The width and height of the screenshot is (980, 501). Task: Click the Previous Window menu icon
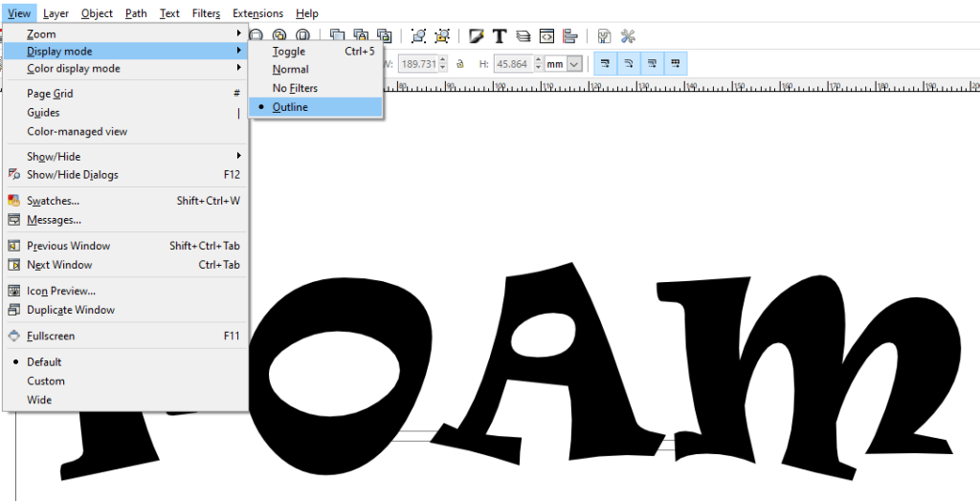[13, 246]
